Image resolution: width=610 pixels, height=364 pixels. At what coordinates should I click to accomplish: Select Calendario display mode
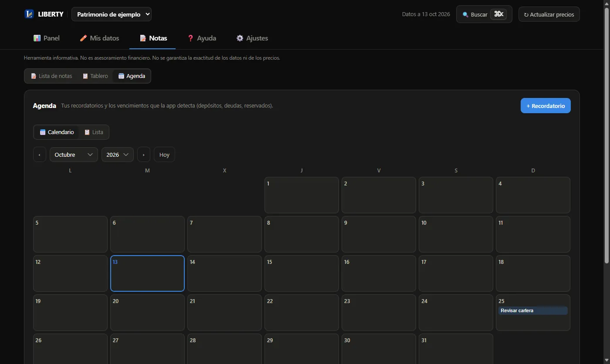click(x=57, y=132)
